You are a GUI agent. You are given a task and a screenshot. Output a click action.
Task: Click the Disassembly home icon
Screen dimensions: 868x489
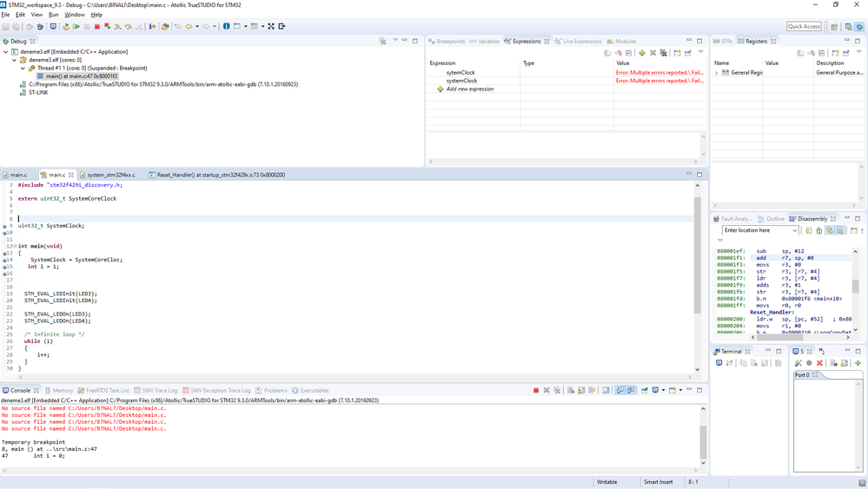[819, 230]
